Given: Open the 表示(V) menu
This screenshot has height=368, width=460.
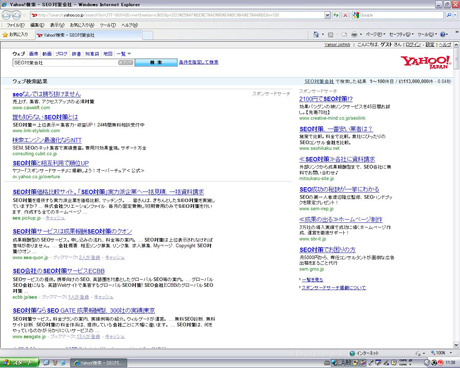Looking at the screenshot, I should tap(57, 25).
